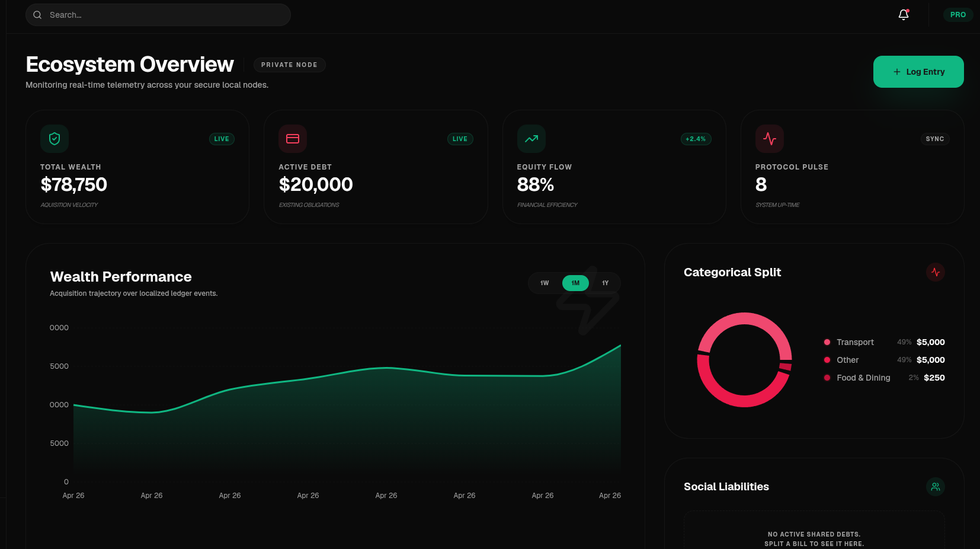Screen dimensions: 980x549
Task: Click the shield icon on Total Wealth card
Action: [x=55, y=139]
